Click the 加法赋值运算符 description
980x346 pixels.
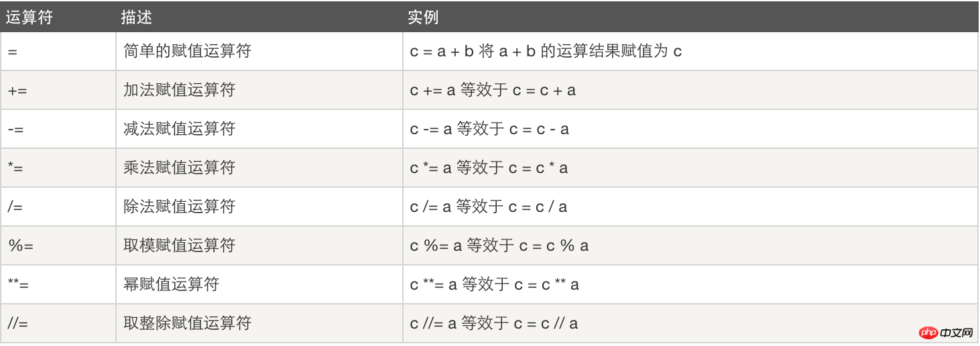180,90
